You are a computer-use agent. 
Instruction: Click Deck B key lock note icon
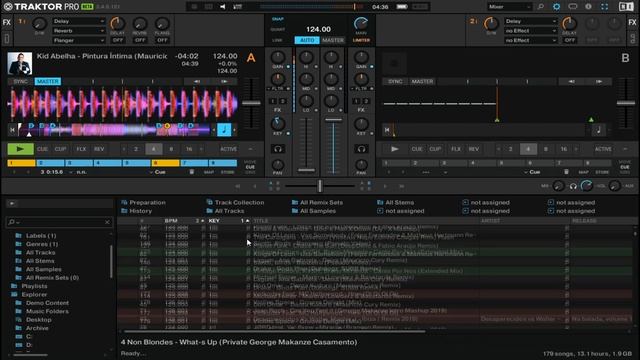pos(598,130)
